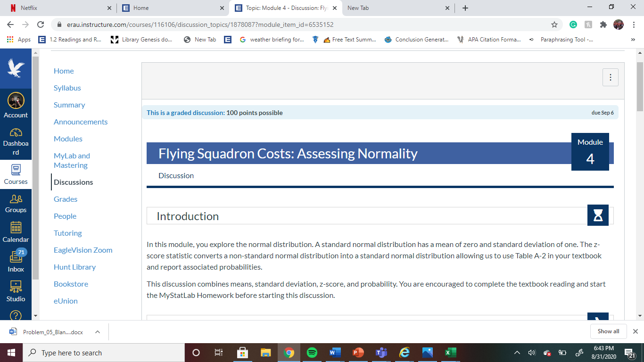Viewport: 644px width, 362px height.
Task: Open Canvas Groups from the sidebar
Action: [x=16, y=200]
